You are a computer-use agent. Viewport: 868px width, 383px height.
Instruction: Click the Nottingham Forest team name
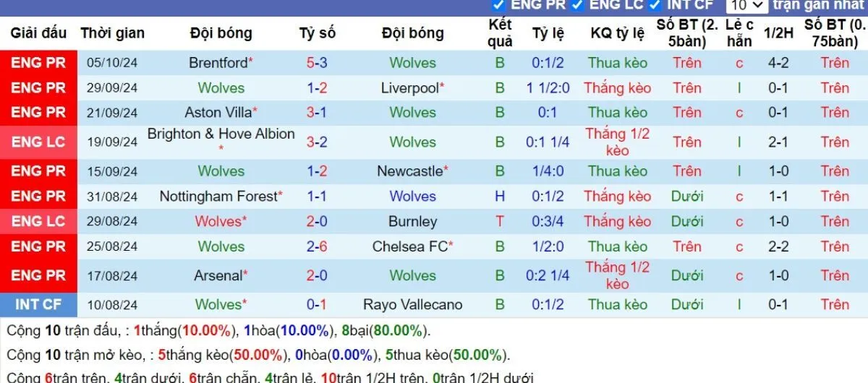(218, 197)
